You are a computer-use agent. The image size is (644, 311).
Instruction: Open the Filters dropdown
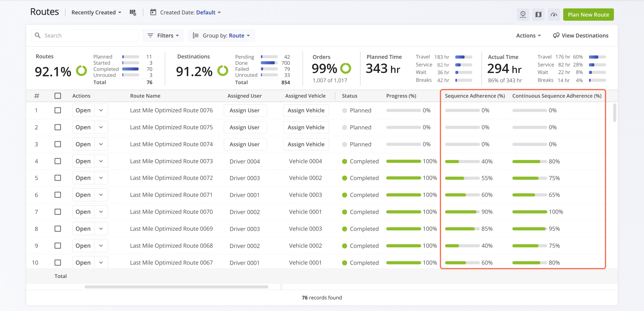pos(164,35)
